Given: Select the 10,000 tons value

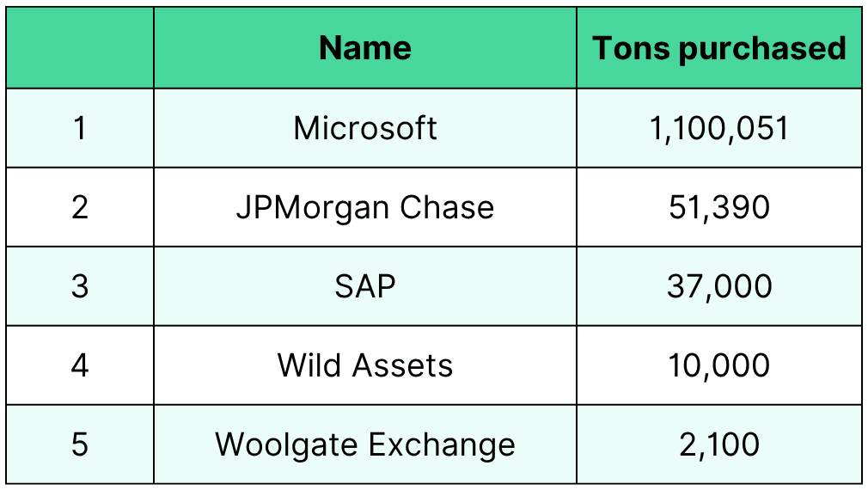Looking at the screenshot, I should click(719, 365).
